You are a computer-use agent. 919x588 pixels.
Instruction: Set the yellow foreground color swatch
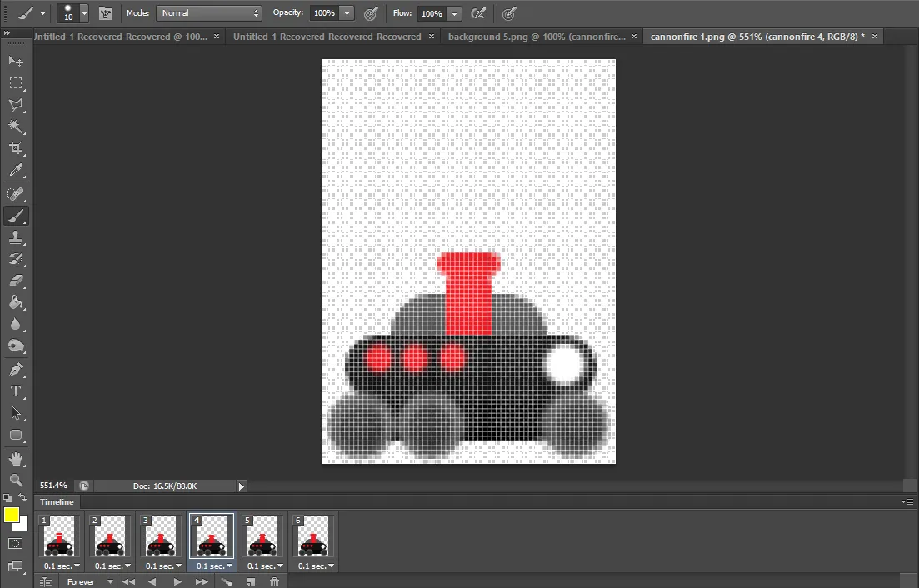coord(11,515)
